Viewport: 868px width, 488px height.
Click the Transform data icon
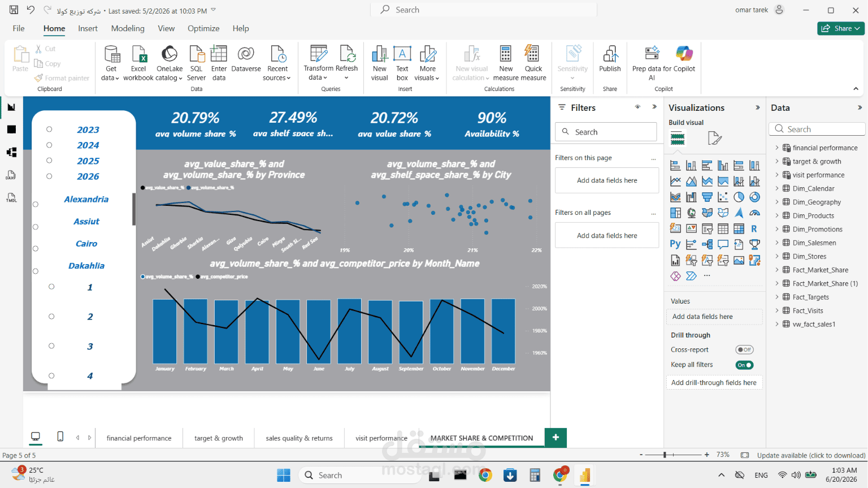(318, 54)
